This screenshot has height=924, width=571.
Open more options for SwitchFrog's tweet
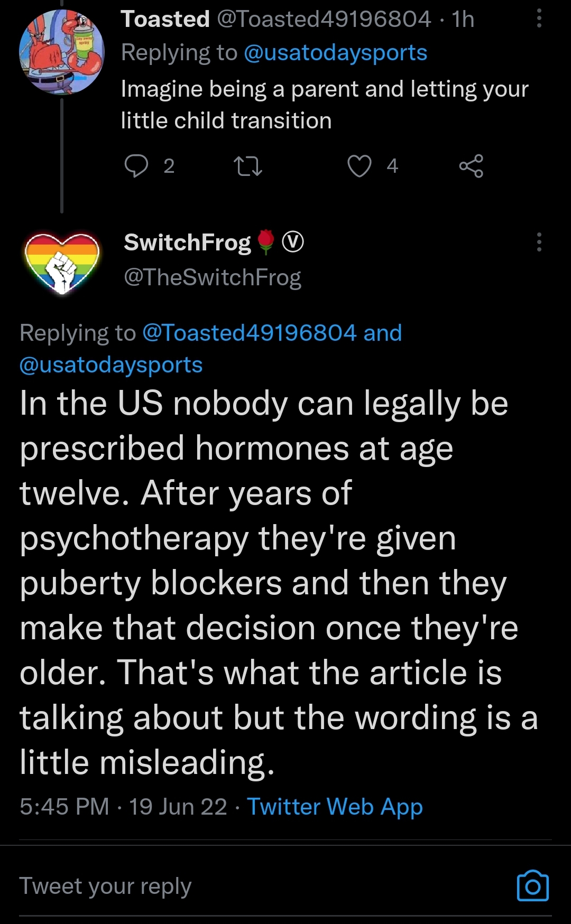click(539, 242)
